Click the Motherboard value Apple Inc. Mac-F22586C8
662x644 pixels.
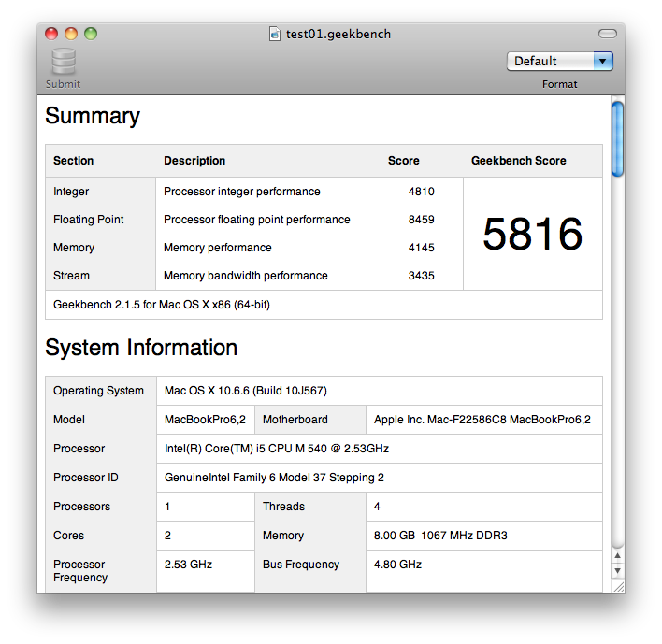pyautogui.click(x=482, y=420)
